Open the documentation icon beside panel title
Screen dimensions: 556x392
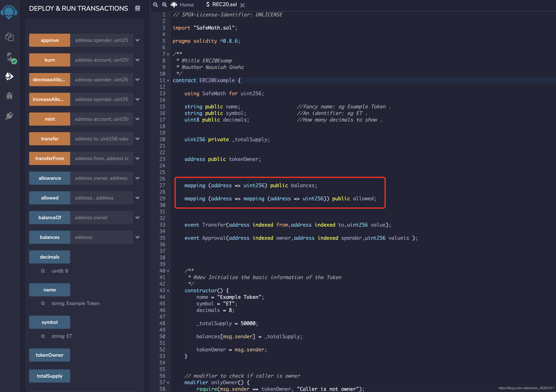[137, 8]
